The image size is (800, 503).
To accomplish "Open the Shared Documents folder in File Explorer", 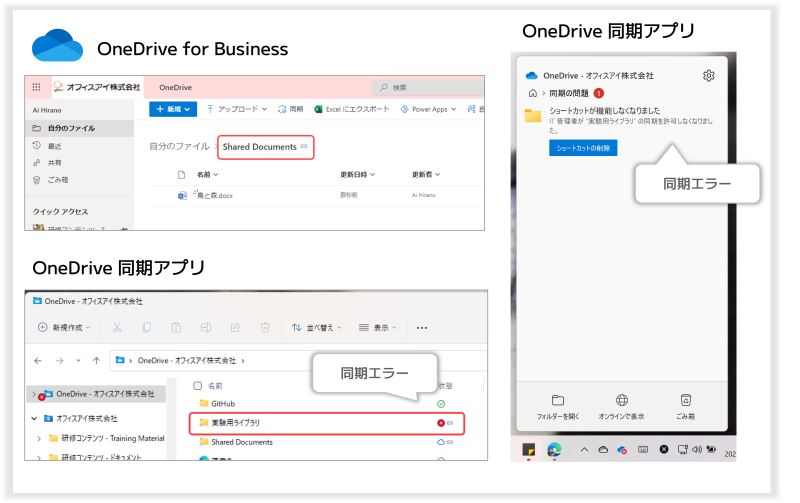I will pyautogui.click(x=242, y=442).
